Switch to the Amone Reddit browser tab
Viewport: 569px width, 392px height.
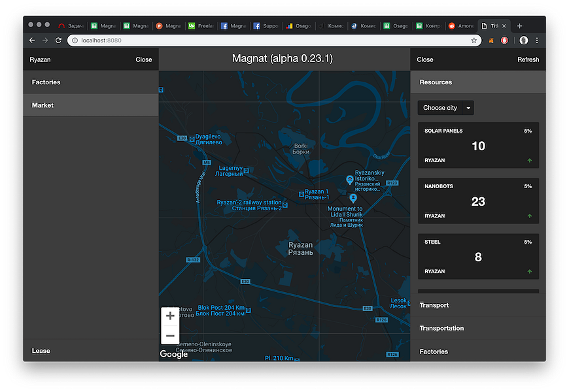(x=462, y=25)
